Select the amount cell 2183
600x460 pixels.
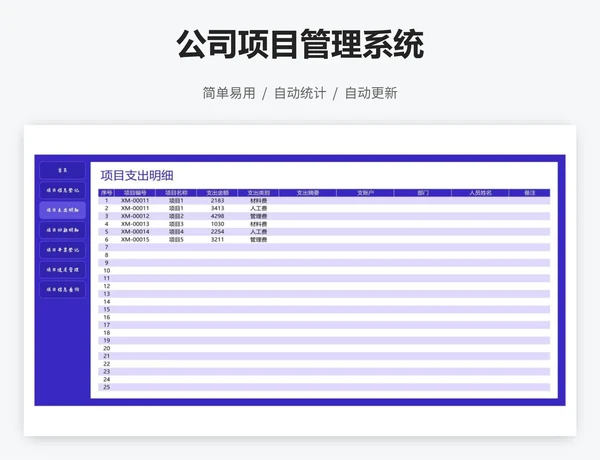click(x=217, y=201)
